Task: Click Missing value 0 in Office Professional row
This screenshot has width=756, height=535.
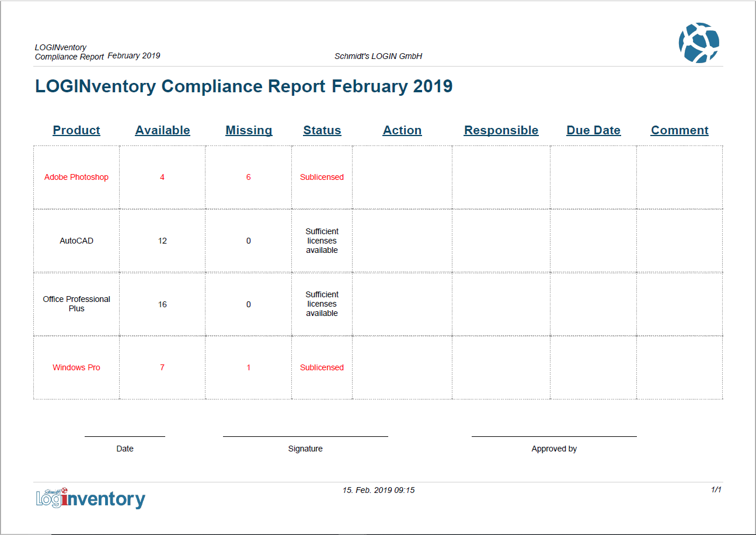Action: [249, 304]
